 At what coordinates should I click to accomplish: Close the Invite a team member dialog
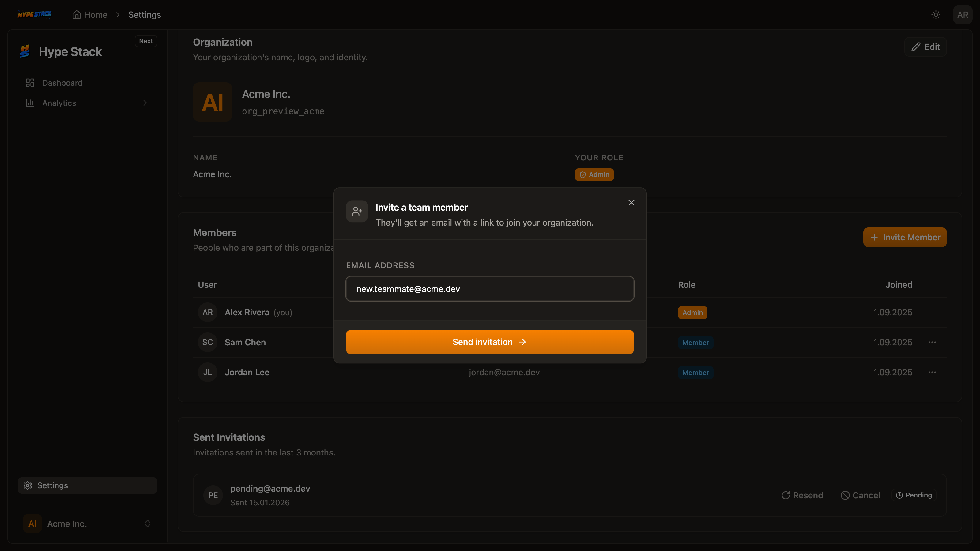pyautogui.click(x=631, y=203)
